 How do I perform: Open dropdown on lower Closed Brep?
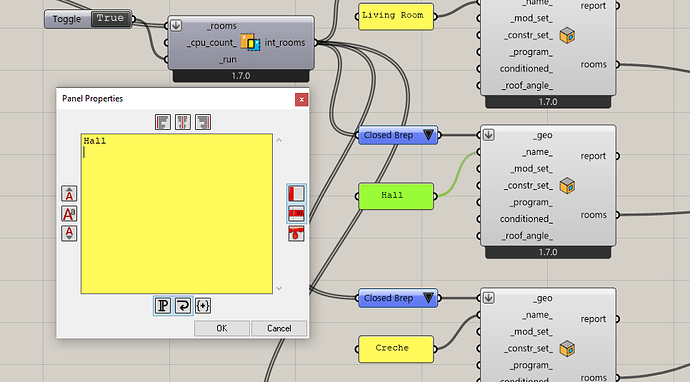click(428, 298)
